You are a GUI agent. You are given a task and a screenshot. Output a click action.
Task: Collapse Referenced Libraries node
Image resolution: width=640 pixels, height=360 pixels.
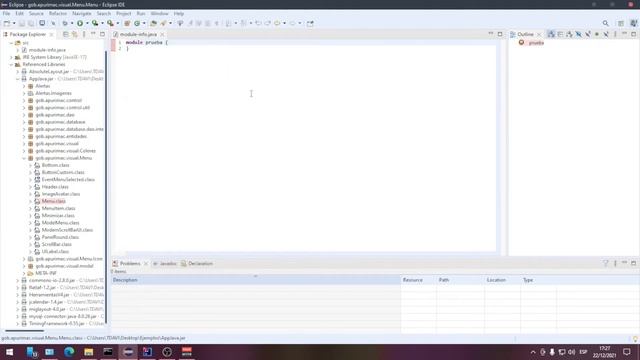tap(11, 64)
